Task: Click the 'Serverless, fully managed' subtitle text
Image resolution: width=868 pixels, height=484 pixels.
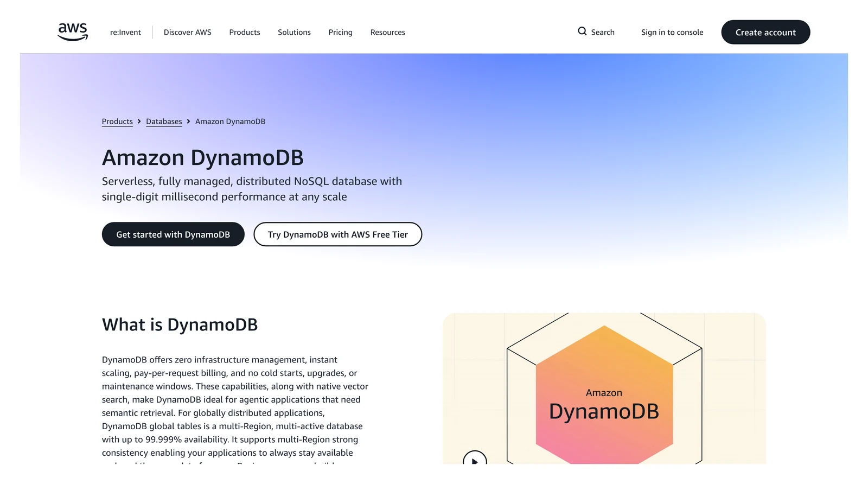Action: click(x=252, y=189)
